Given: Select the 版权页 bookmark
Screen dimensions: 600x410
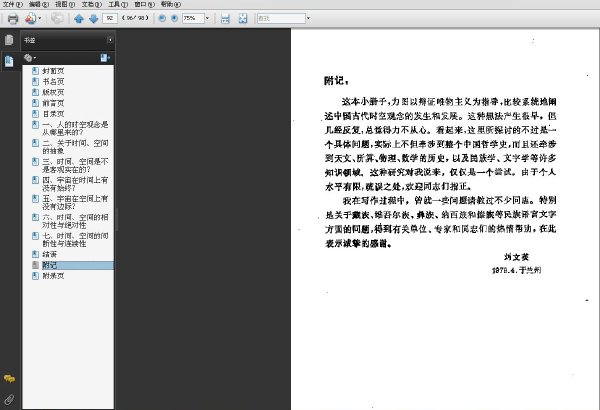Looking at the screenshot, I should [x=53, y=92].
